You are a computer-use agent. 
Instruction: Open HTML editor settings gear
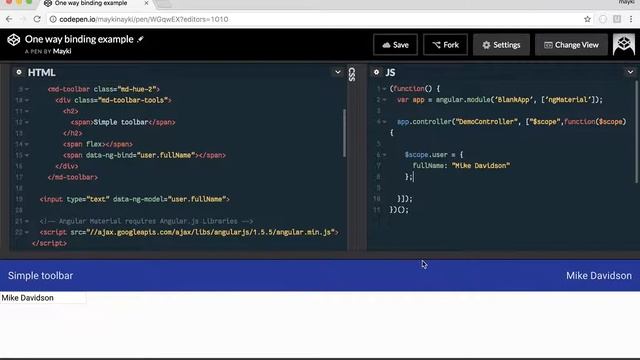19,72
